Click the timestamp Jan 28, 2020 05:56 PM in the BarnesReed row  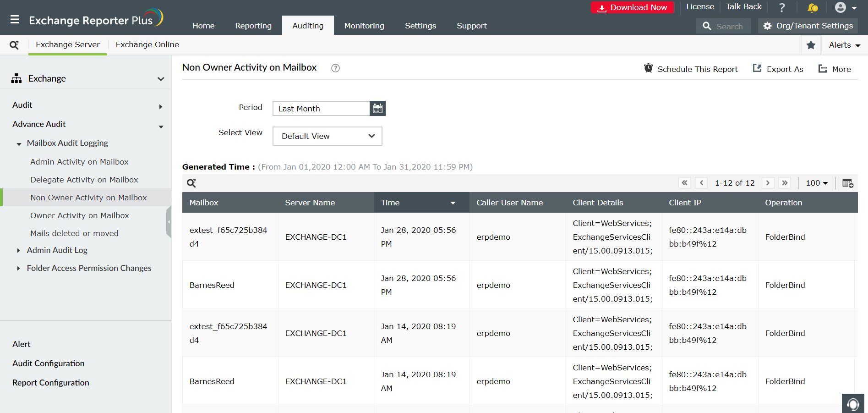coord(418,285)
